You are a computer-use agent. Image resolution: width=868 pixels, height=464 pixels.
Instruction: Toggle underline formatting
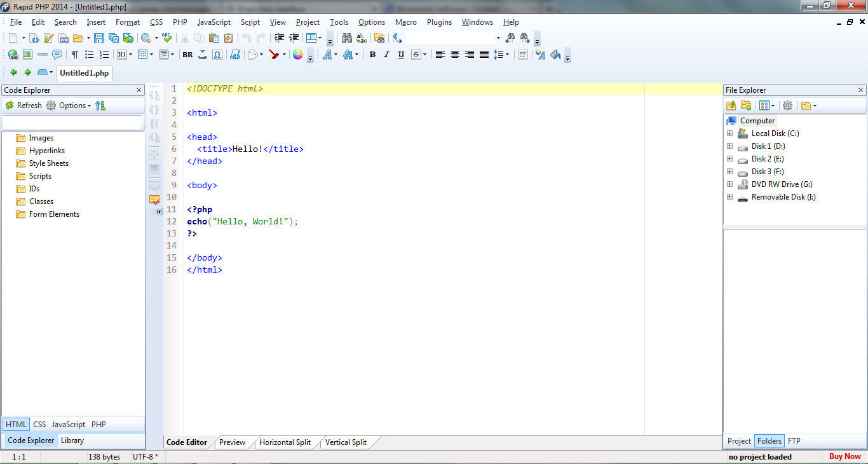pyautogui.click(x=400, y=55)
